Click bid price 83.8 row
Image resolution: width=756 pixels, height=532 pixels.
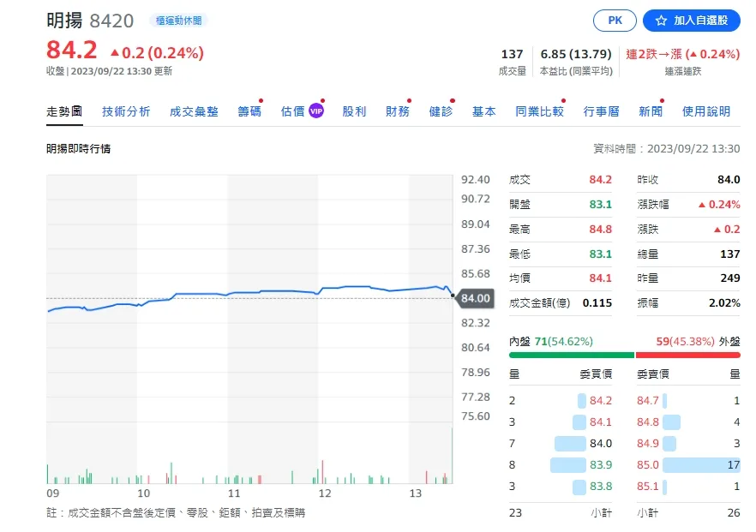(x=561, y=487)
